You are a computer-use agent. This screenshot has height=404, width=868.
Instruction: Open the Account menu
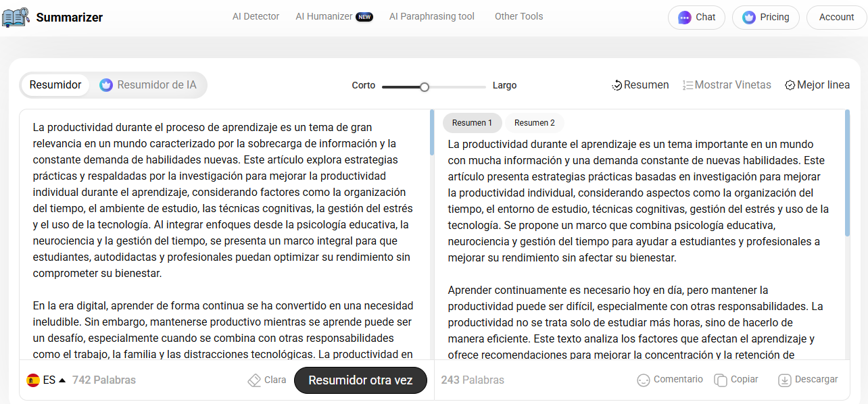pos(836,18)
